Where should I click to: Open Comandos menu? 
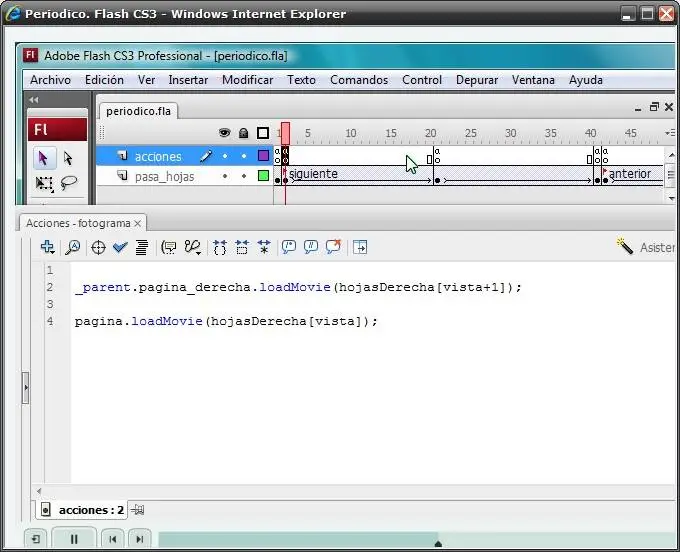(x=359, y=80)
